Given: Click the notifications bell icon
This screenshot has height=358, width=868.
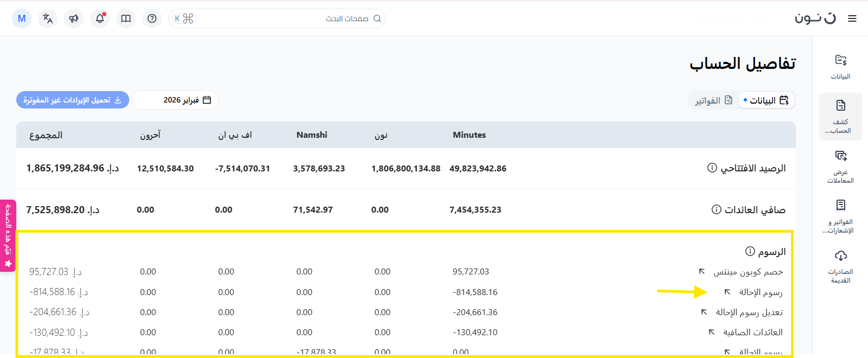Looking at the screenshot, I should click(x=100, y=18).
